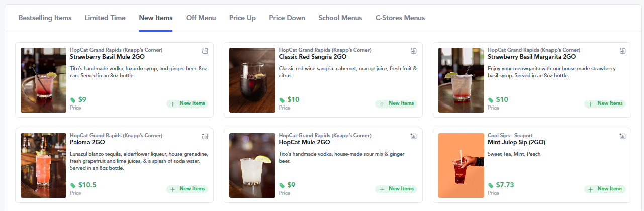Image resolution: width=644 pixels, height=211 pixels.
Task: Click Cool Sips - Seaport restaurant name
Action: tap(510, 136)
